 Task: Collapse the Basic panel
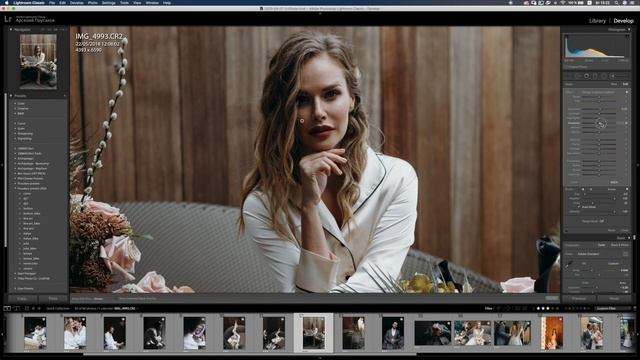point(629,238)
